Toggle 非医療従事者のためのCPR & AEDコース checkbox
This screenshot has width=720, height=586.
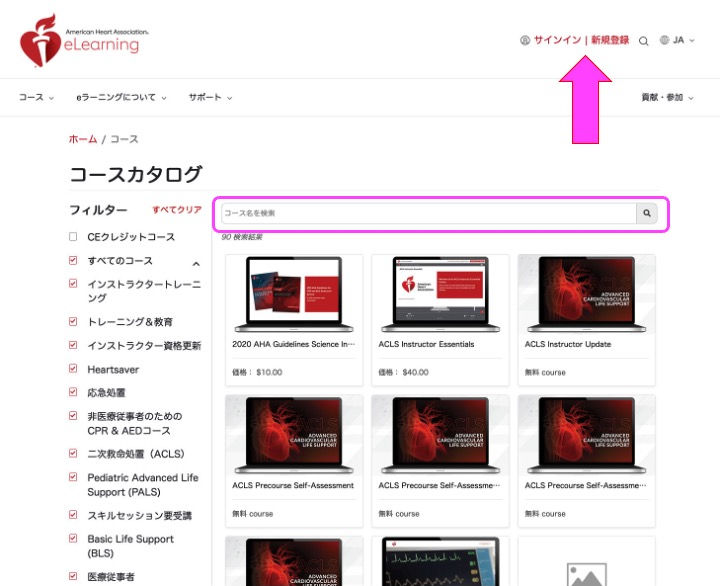73,416
